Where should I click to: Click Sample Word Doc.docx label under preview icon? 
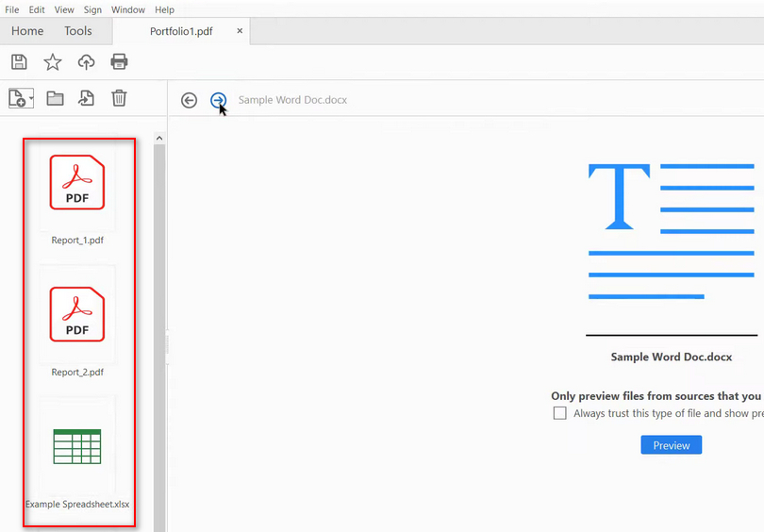(x=672, y=357)
